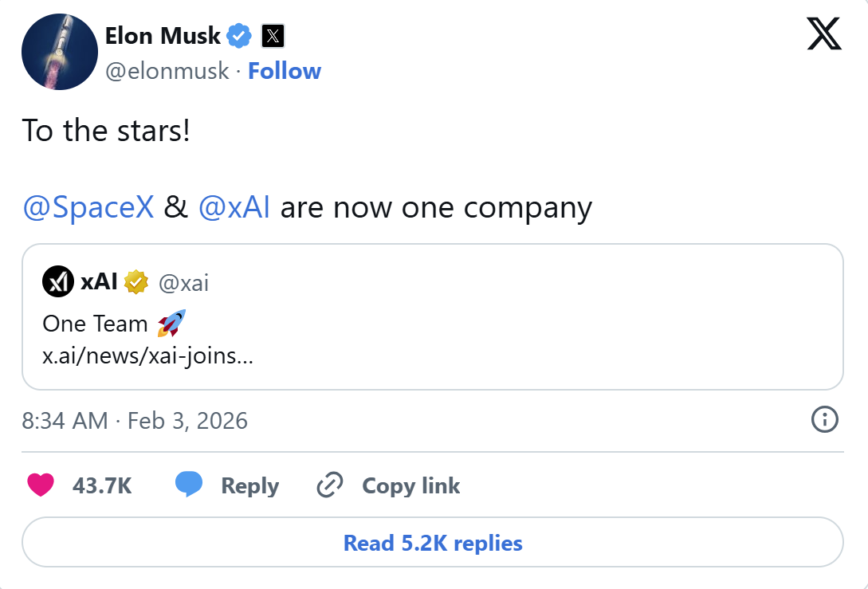Click the Elon Musk display name
Viewport: 868px width, 589px height.
[x=163, y=36]
